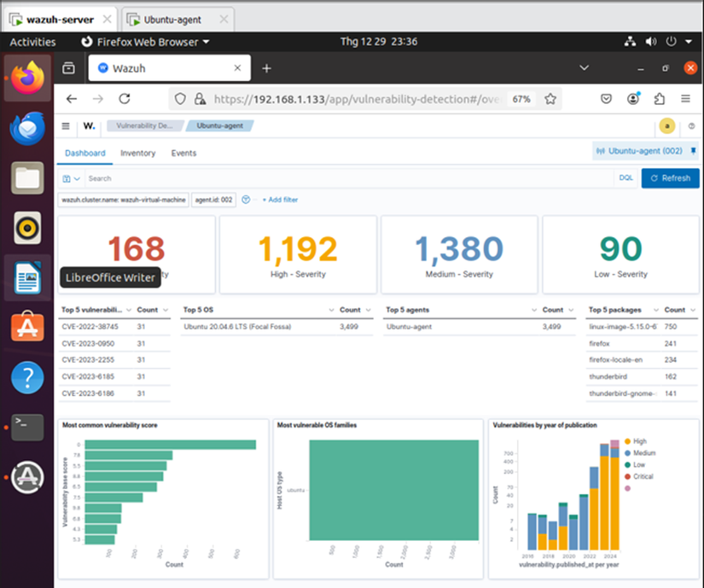The height and width of the screenshot is (588, 704).
Task: Go forward with the browser arrow
Action: click(x=98, y=99)
